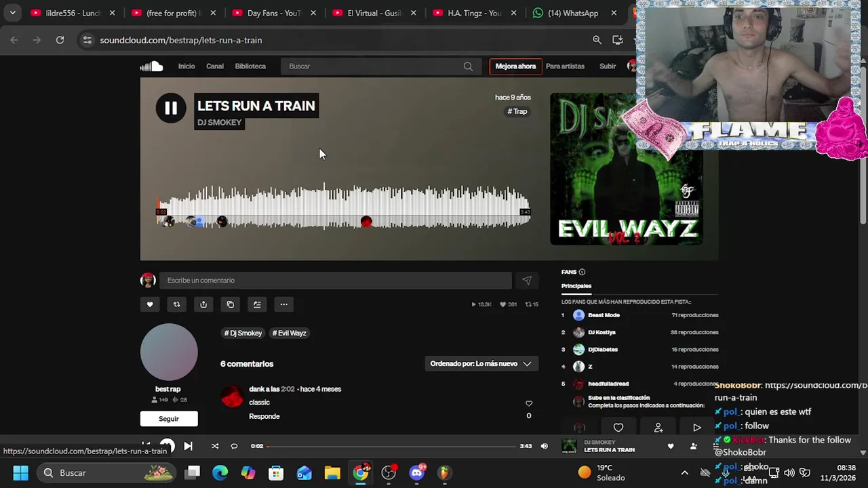Screen dimensions: 868x488
Task: Click the search magnifier in SoundCloud search bar
Action: [468, 66]
